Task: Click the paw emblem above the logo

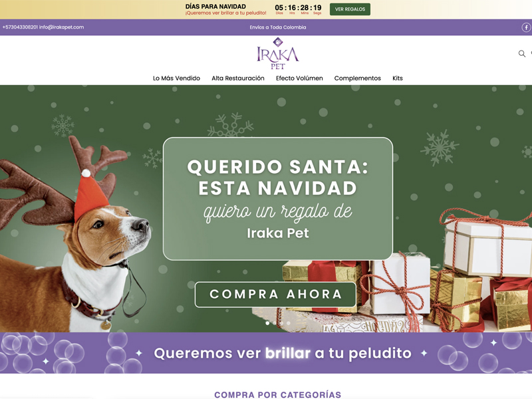Action: click(x=278, y=42)
